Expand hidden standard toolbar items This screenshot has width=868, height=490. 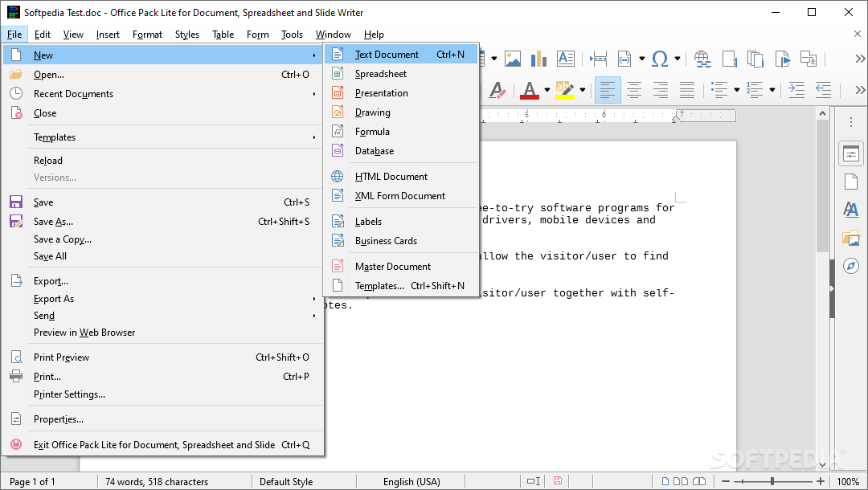click(x=860, y=59)
